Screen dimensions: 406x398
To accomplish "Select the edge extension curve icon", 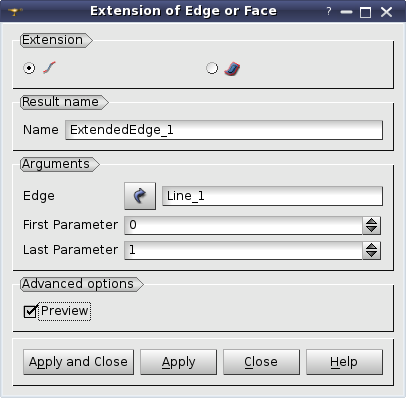I will tap(49, 68).
